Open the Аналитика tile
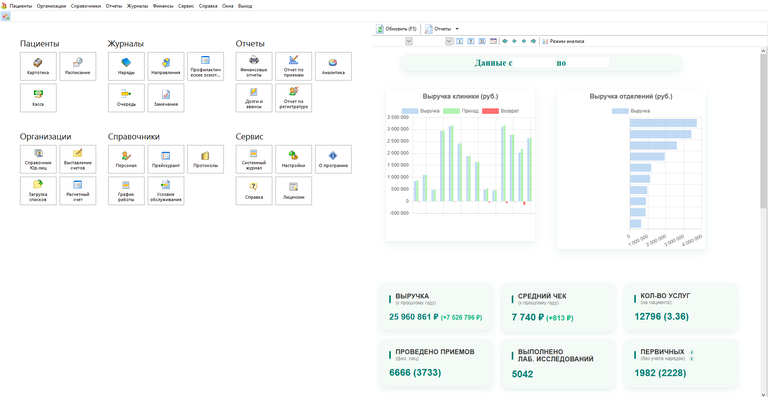 (x=333, y=66)
